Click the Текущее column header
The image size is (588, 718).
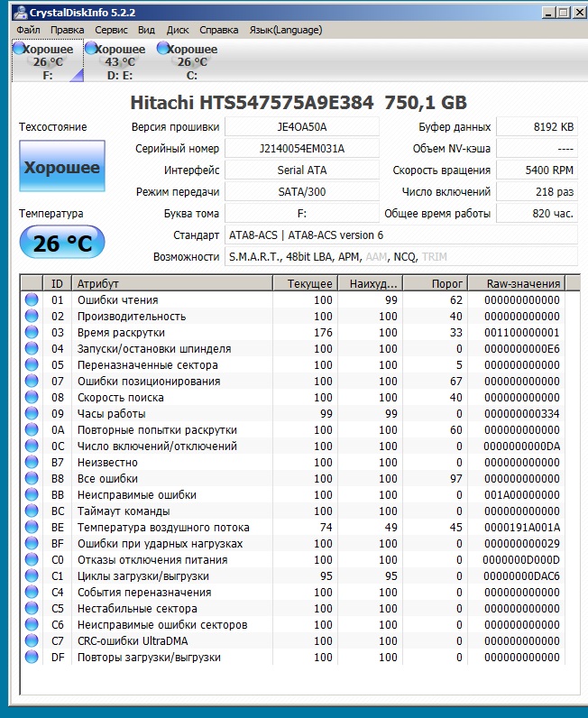click(306, 283)
